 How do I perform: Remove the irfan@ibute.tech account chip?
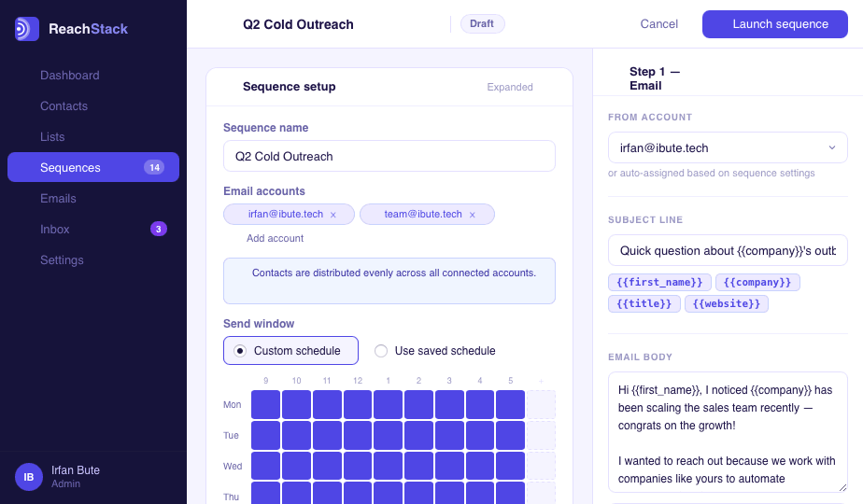pyautogui.click(x=333, y=216)
